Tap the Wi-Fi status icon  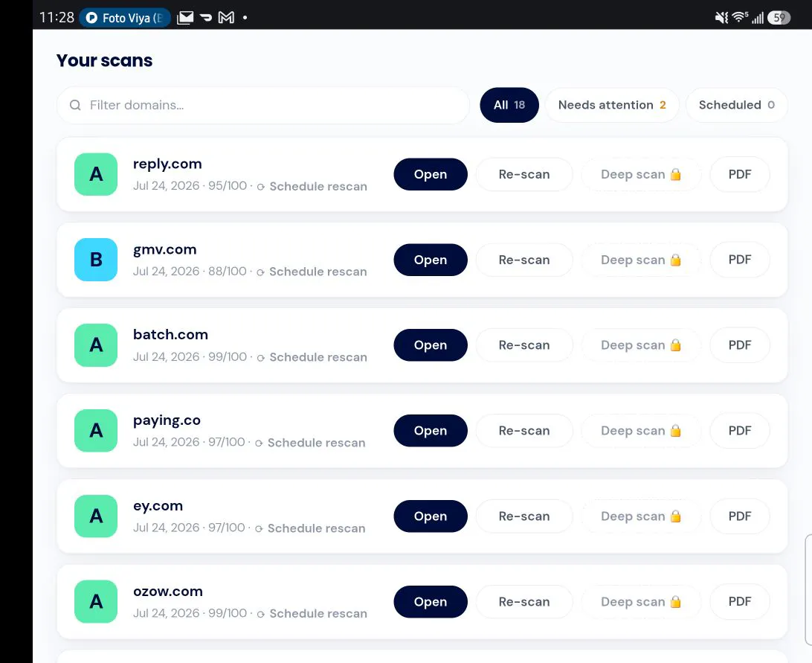[x=739, y=18]
